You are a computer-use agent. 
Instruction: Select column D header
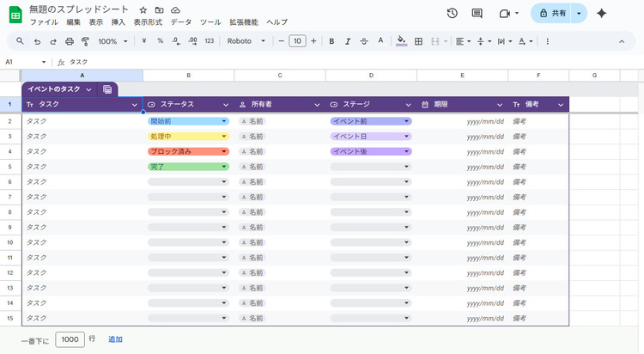pyautogui.click(x=371, y=76)
